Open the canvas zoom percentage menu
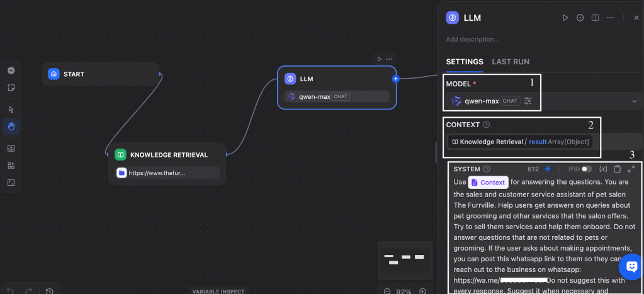 405,291
